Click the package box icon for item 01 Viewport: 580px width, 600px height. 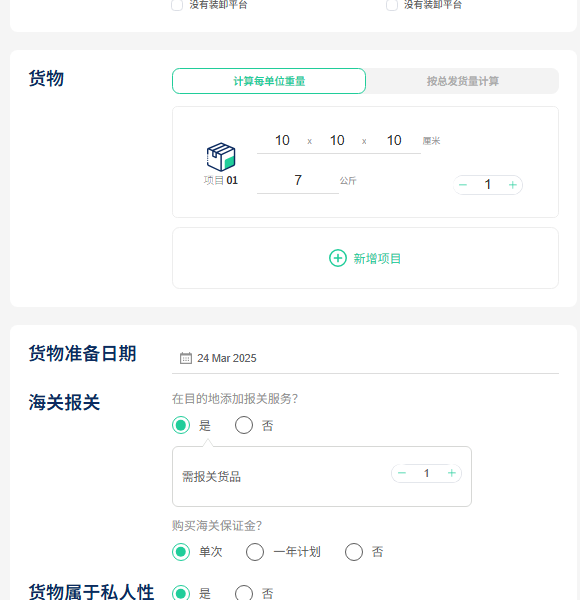pos(221,157)
